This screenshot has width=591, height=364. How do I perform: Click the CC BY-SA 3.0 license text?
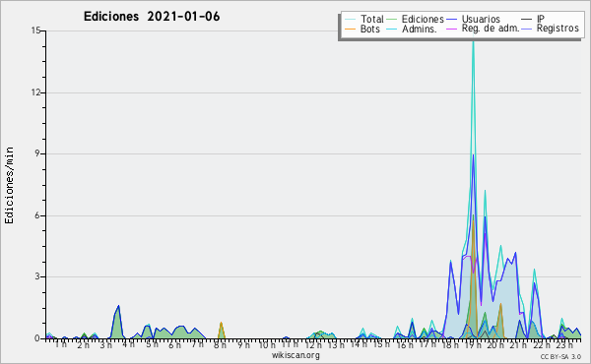[560, 356]
